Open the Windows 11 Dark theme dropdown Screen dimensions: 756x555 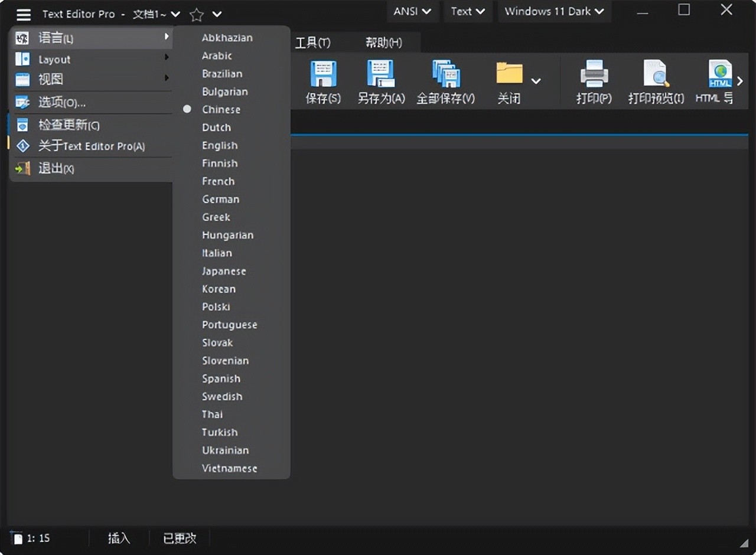[554, 11]
